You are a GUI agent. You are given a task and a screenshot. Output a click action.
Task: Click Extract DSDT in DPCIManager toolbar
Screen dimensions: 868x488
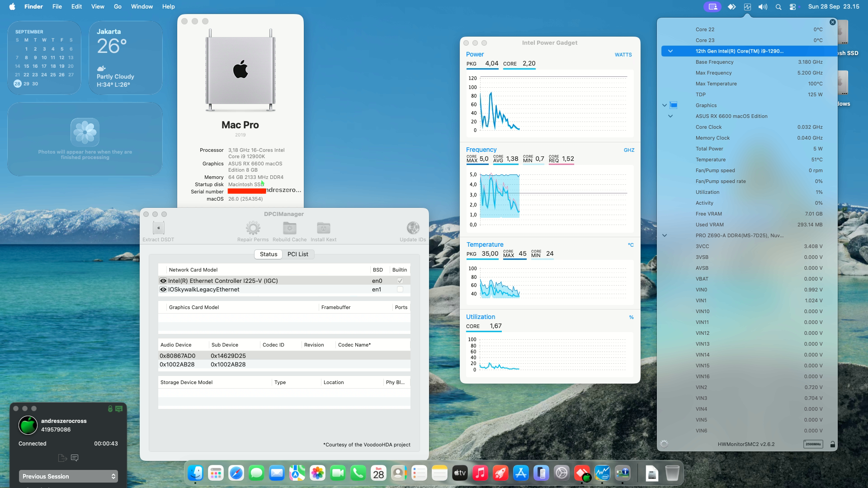tap(158, 232)
